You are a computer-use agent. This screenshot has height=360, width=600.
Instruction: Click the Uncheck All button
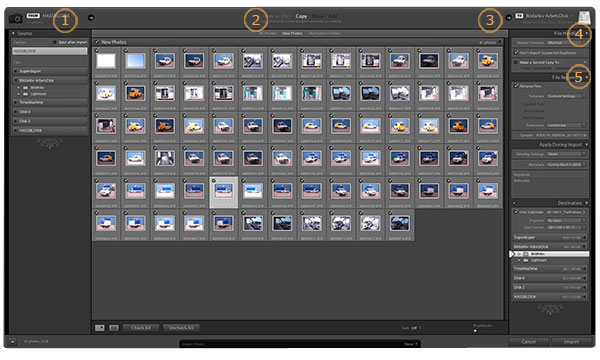[181, 328]
